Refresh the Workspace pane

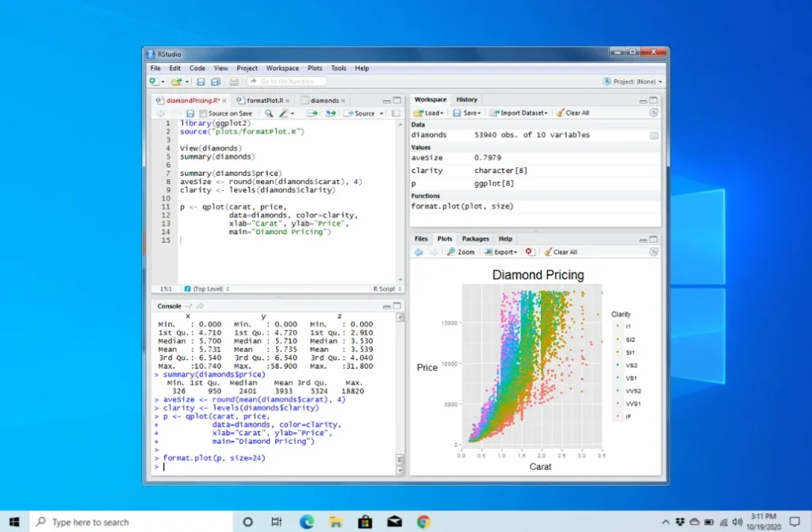coord(653,113)
